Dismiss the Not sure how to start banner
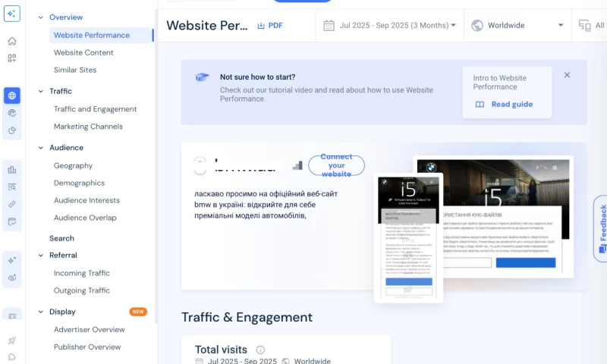This screenshot has height=364, width=607. coord(567,75)
